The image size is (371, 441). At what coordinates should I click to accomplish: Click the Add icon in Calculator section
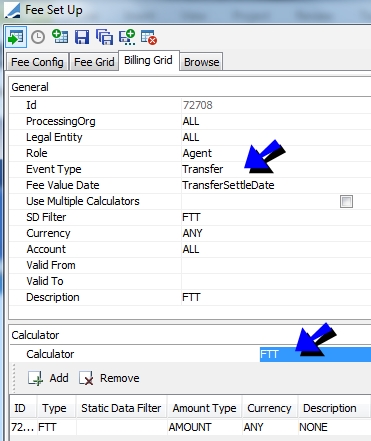(x=35, y=378)
